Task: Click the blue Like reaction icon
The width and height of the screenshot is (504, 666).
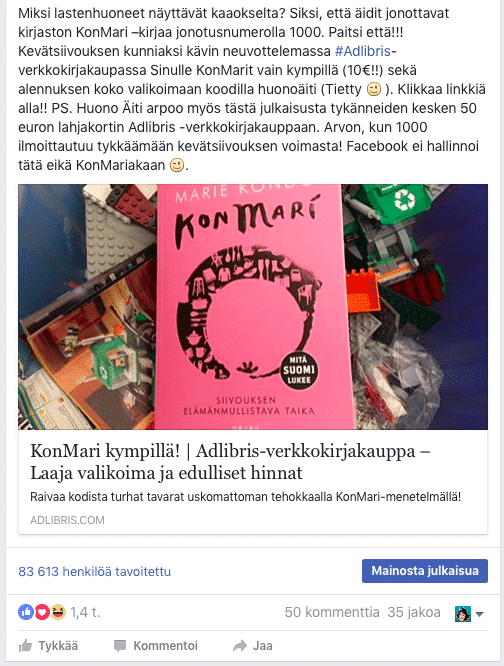Action: point(26,612)
